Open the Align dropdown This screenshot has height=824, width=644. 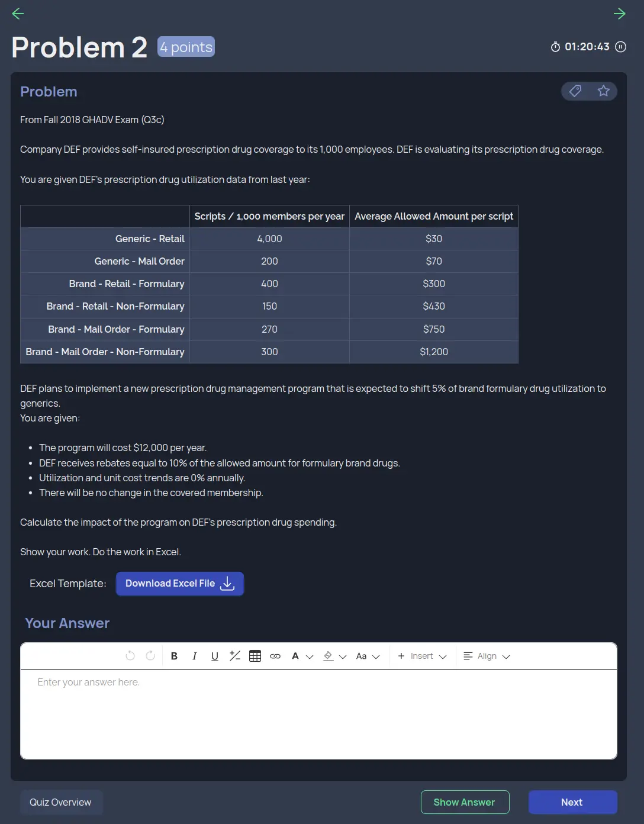coord(486,655)
